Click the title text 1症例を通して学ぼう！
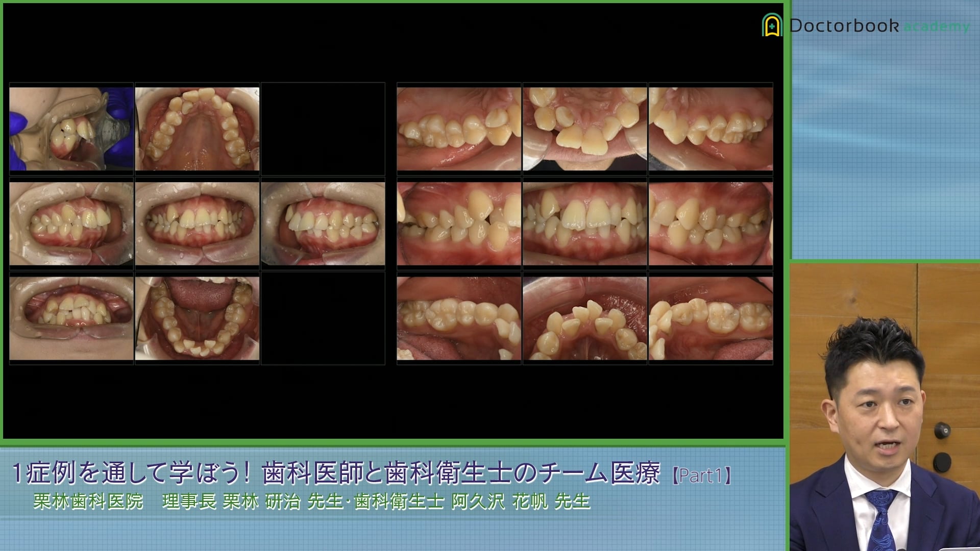 point(132,473)
